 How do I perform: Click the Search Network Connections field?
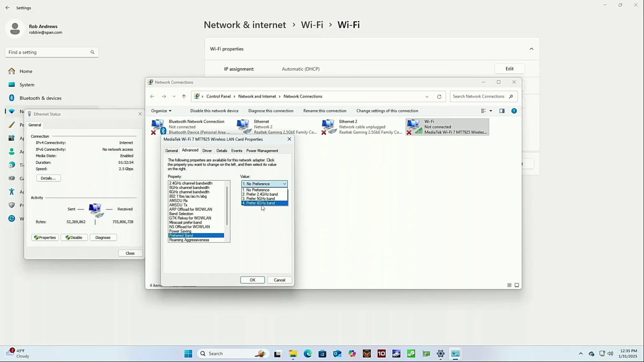483,96
